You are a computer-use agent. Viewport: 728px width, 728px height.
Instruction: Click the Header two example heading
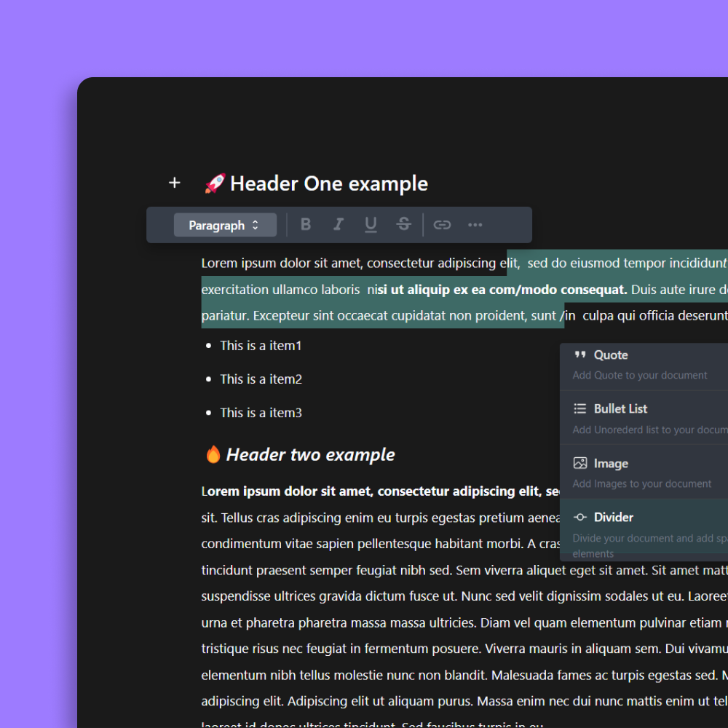[310, 455]
